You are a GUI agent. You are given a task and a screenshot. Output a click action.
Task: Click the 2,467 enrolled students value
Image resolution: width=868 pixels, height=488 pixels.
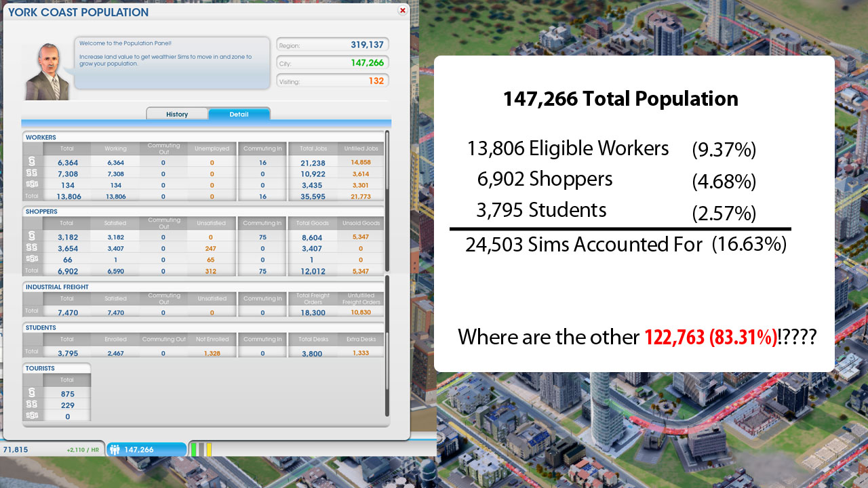tap(115, 354)
